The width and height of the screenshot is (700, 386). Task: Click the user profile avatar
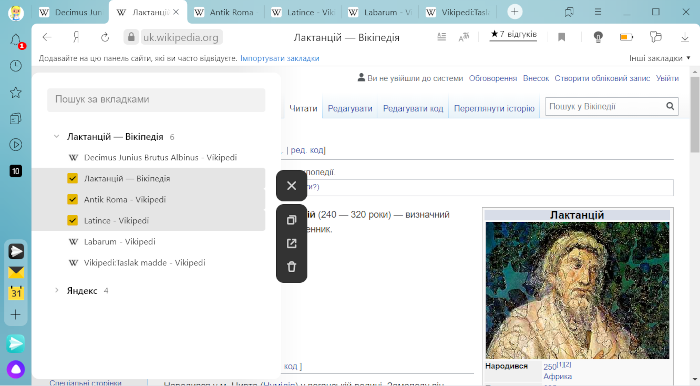[x=16, y=12]
